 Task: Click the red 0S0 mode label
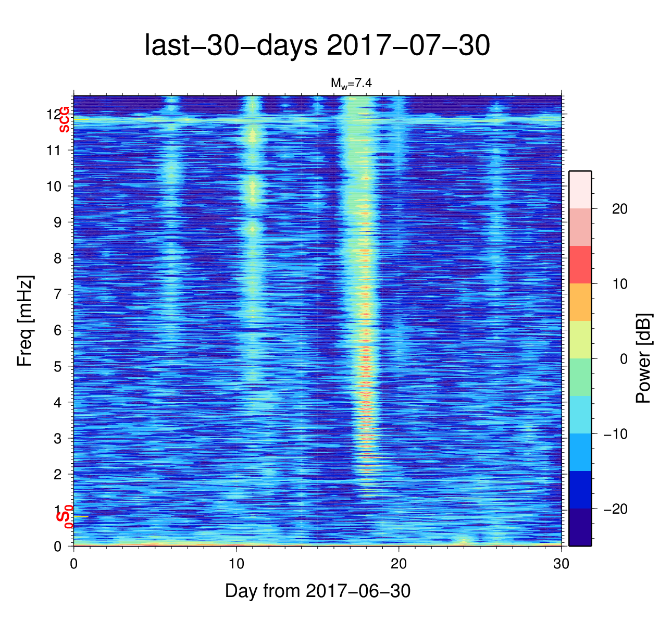coord(64,517)
